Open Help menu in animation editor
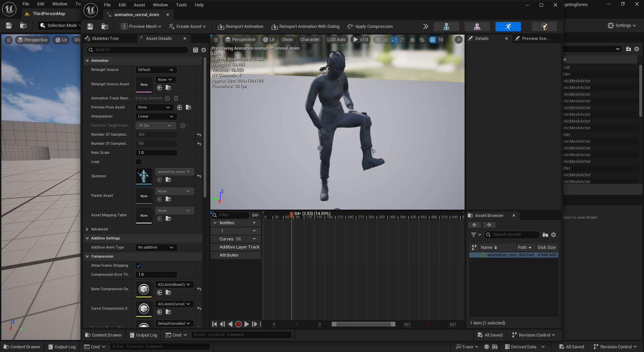This screenshot has height=352, width=644. pyautogui.click(x=199, y=5)
